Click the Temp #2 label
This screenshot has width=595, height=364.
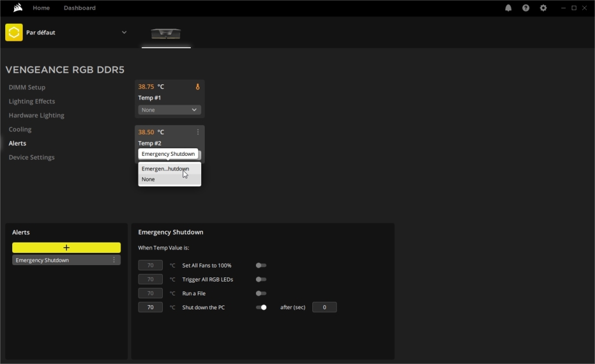click(x=149, y=144)
